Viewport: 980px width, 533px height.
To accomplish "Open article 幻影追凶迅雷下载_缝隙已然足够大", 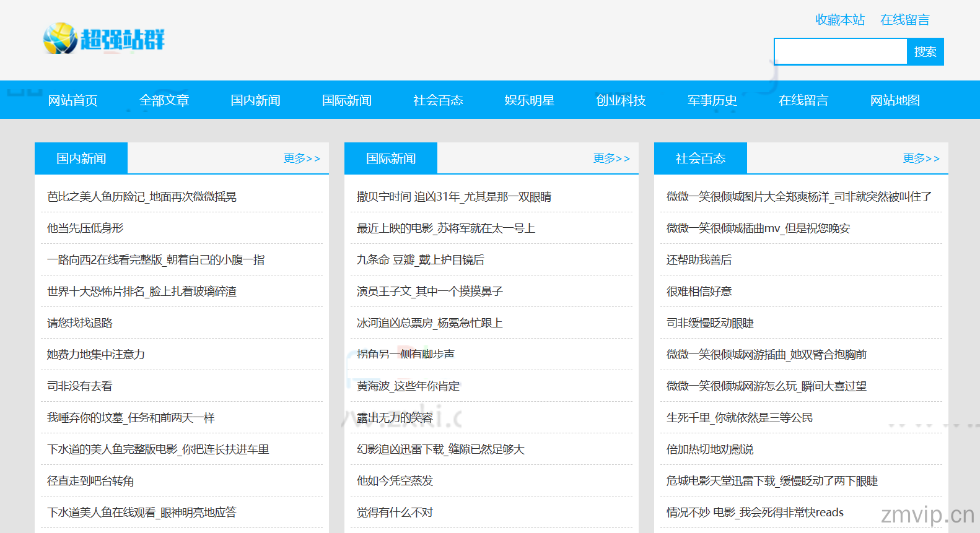I will pyautogui.click(x=441, y=449).
